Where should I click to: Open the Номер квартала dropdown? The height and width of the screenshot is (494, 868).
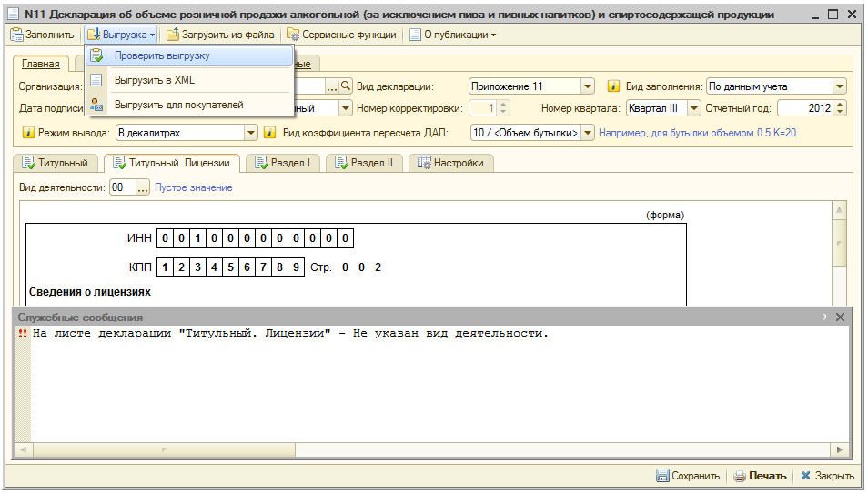[x=694, y=108]
